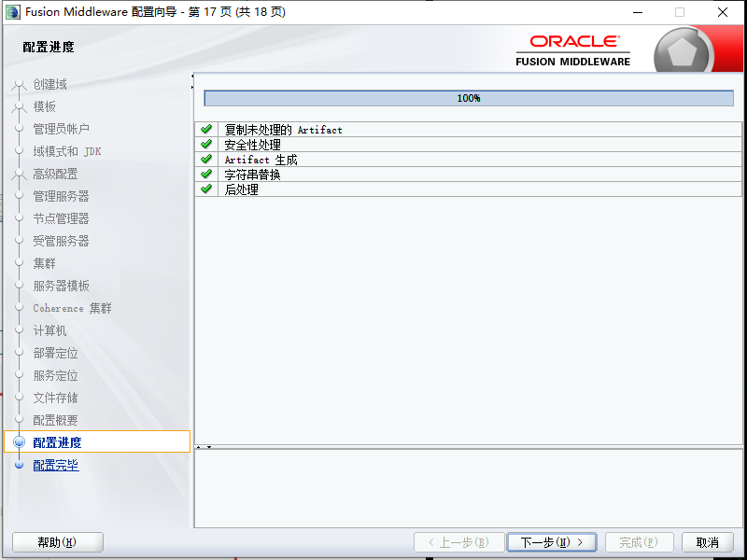Select the 域模式和 JDK step
Image resolution: width=747 pixels, height=560 pixels.
pyautogui.click(x=67, y=151)
